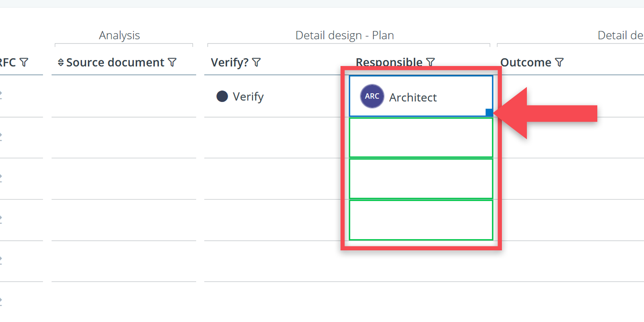Select the third-row green-outlined Responsible cell

pyautogui.click(x=421, y=179)
